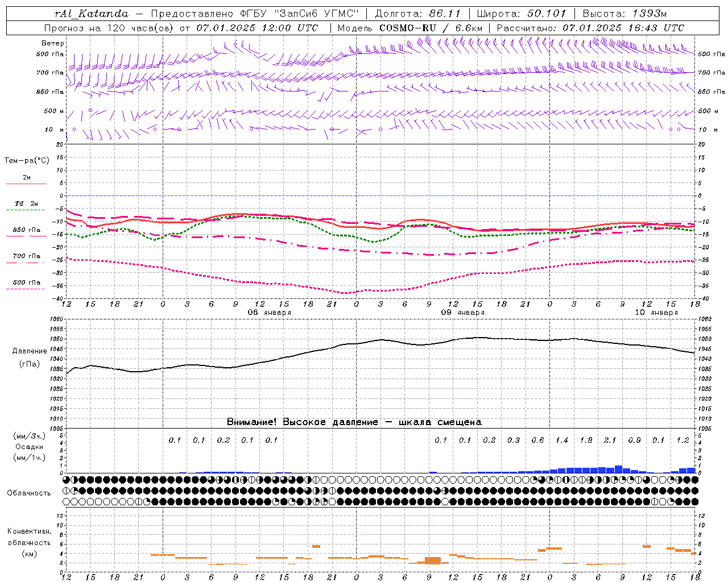Click the 0.6 precipitation value
This screenshot has width=728, height=582.
tap(537, 440)
